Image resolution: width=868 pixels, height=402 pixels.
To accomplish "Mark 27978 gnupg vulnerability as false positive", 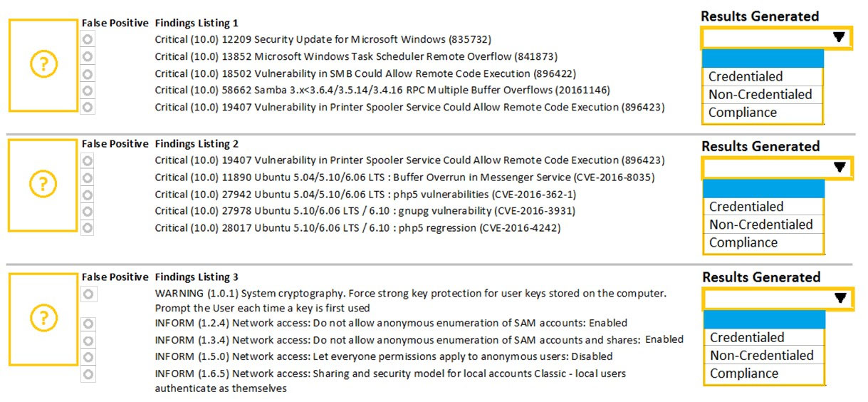I will [88, 211].
